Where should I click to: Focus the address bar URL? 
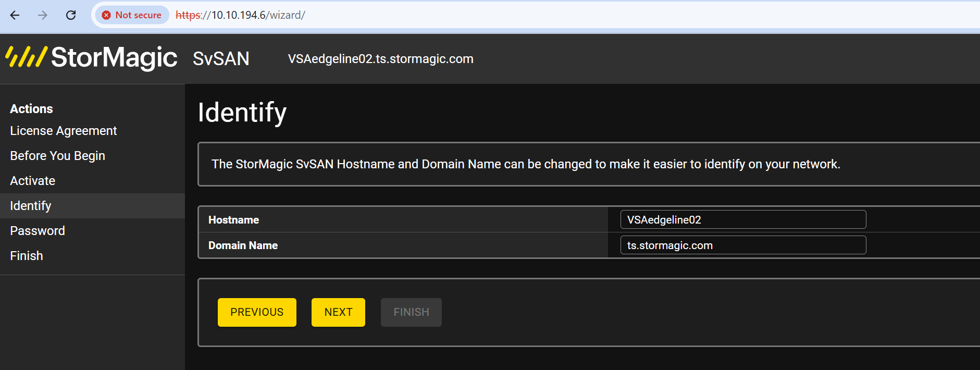[x=240, y=15]
